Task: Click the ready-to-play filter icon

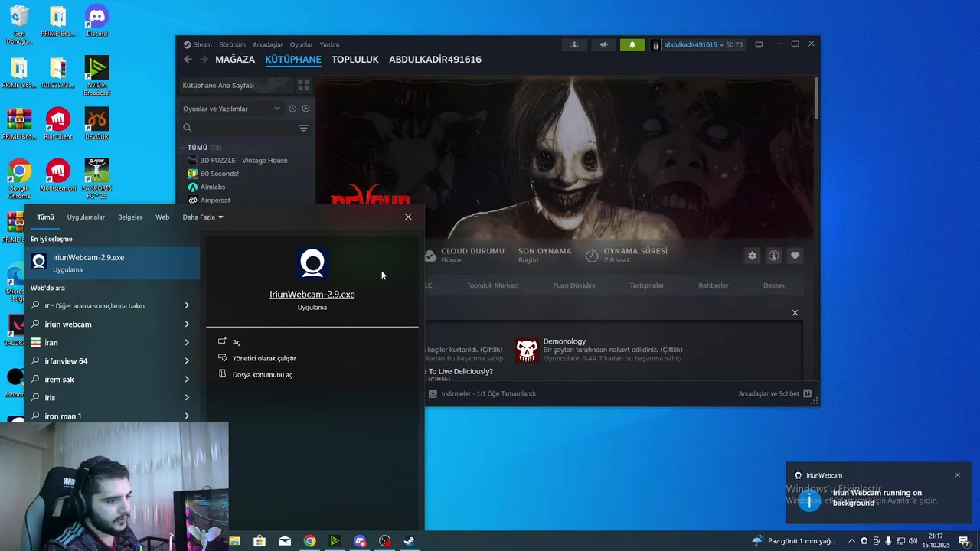Action: pos(305,109)
